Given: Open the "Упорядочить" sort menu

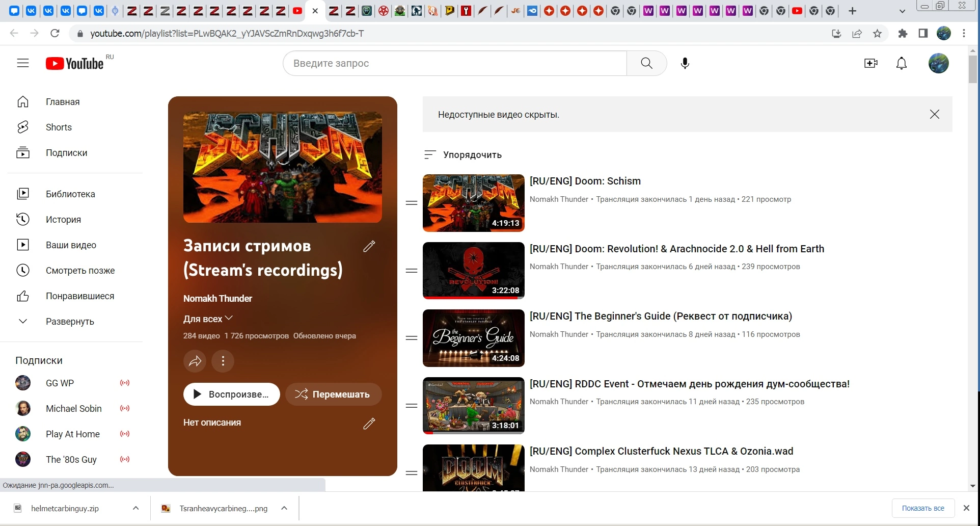Looking at the screenshot, I should [x=463, y=154].
